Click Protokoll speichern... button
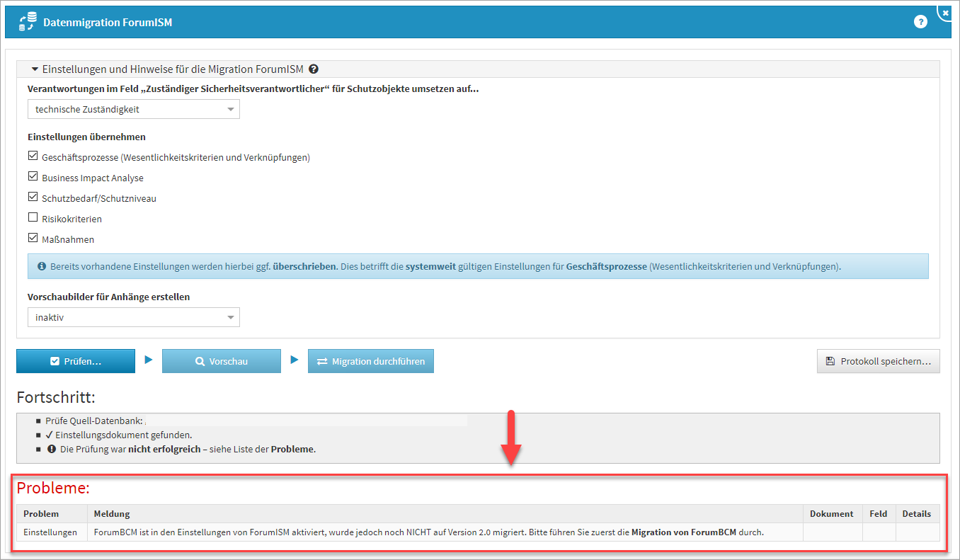The image size is (960, 560). pos(879,361)
